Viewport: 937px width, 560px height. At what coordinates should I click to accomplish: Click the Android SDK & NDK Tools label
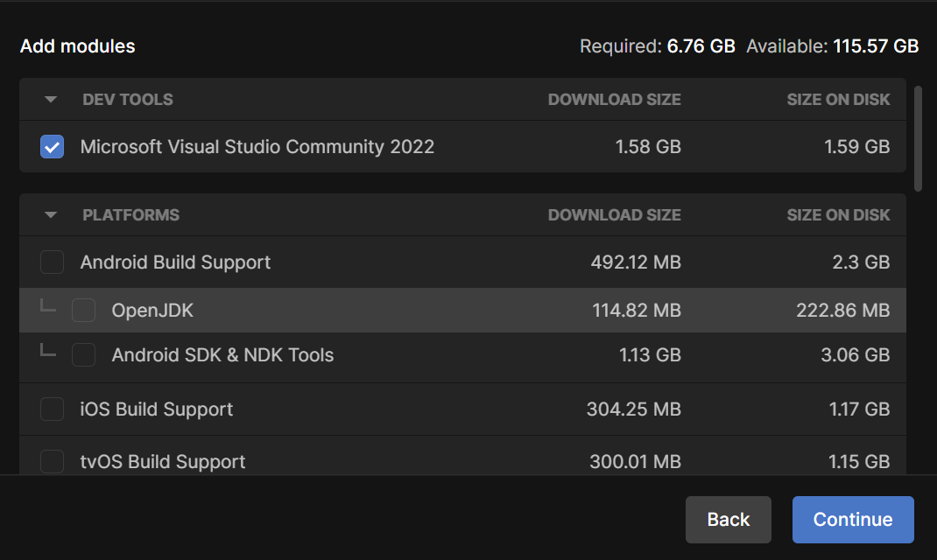coord(222,355)
